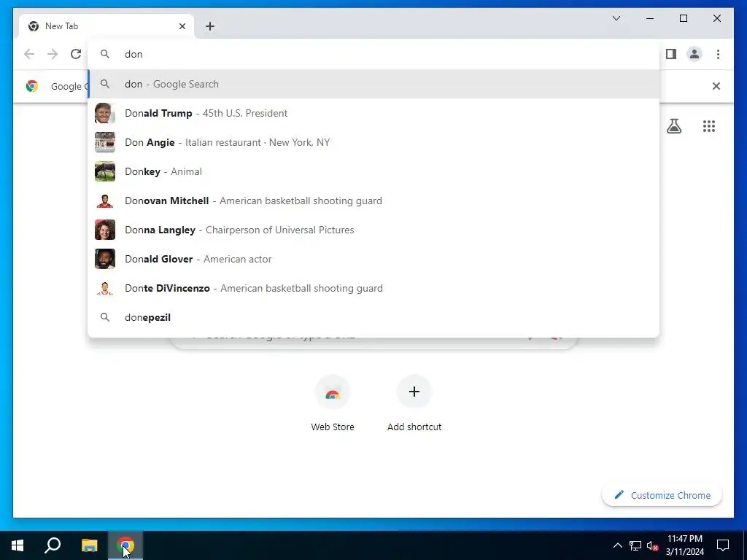The width and height of the screenshot is (747, 560).
Task: Close the New Tab tab
Action: [182, 26]
